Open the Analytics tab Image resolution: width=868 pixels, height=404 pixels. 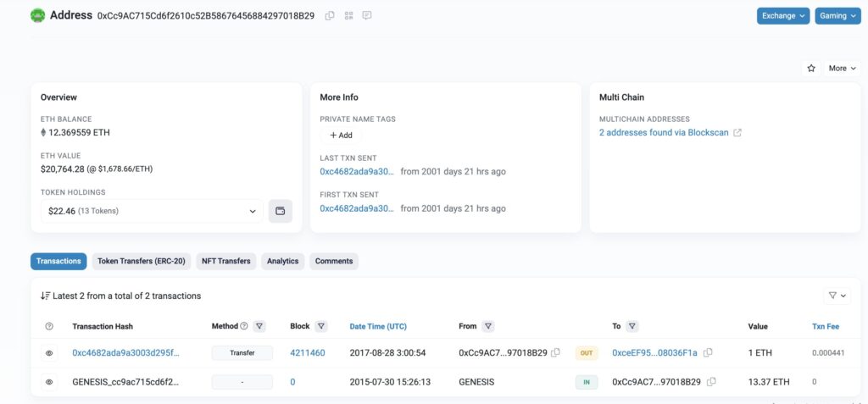282,261
